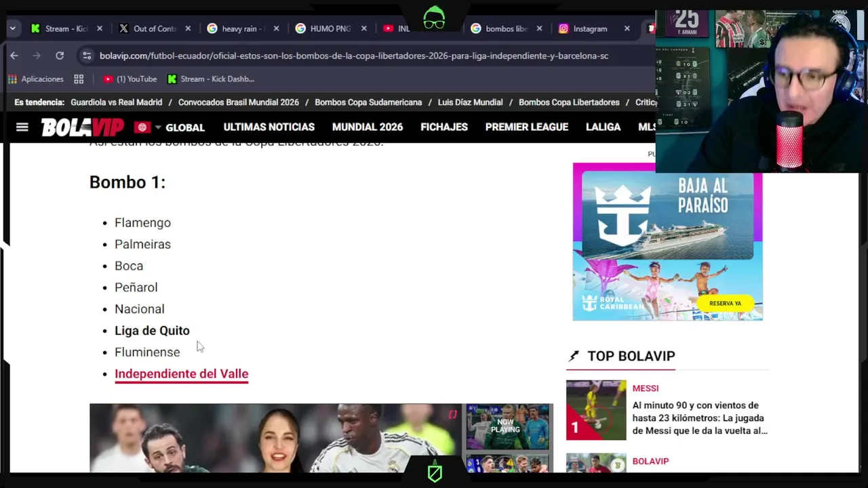The width and height of the screenshot is (868, 488).
Task: Click the streamer webcam overlay
Action: (760, 88)
